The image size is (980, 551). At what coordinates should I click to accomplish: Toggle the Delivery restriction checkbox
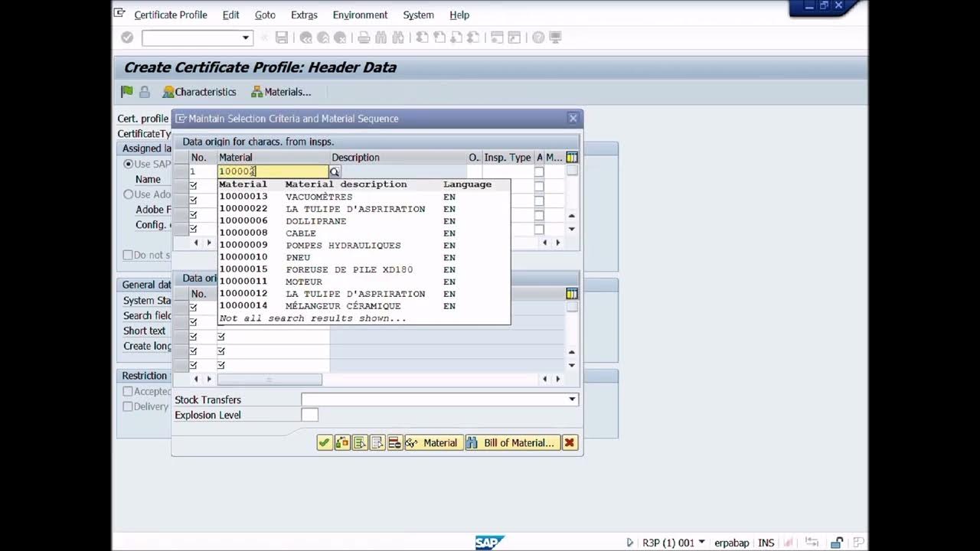click(128, 406)
